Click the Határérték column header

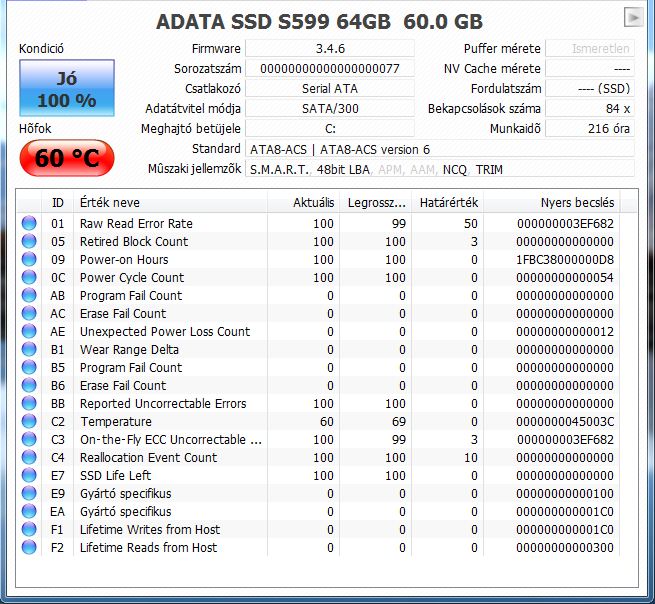447,203
